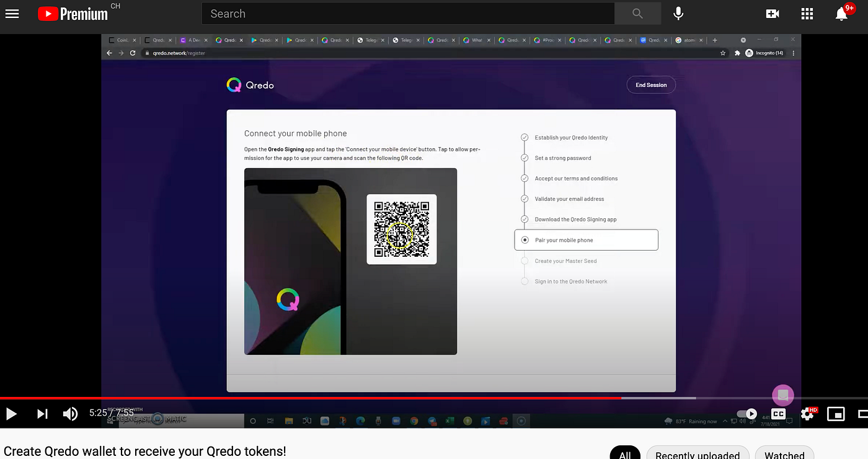Go to YouTube Premium home logo
The image size is (868, 459).
(x=73, y=13)
